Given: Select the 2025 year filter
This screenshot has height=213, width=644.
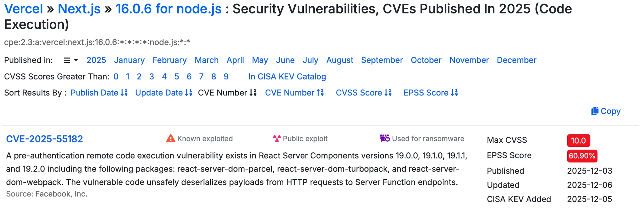Looking at the screenshot, I should click(96, 60).
